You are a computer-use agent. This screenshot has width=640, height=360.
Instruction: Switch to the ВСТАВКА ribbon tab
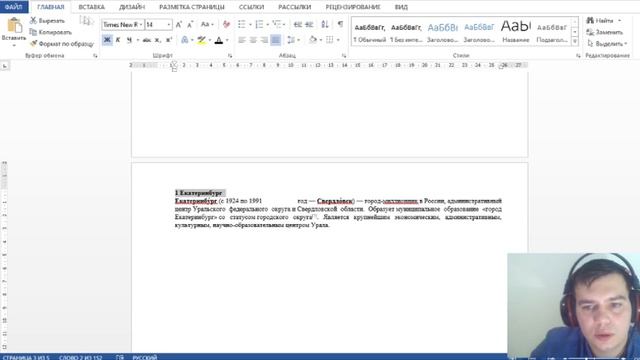(x=91, y=7)
